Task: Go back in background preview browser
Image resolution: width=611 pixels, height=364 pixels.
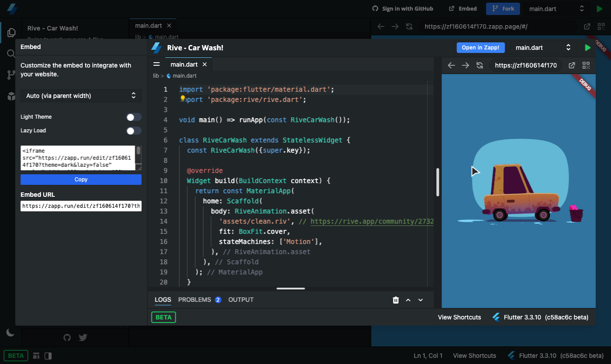Action: [381, 26]
